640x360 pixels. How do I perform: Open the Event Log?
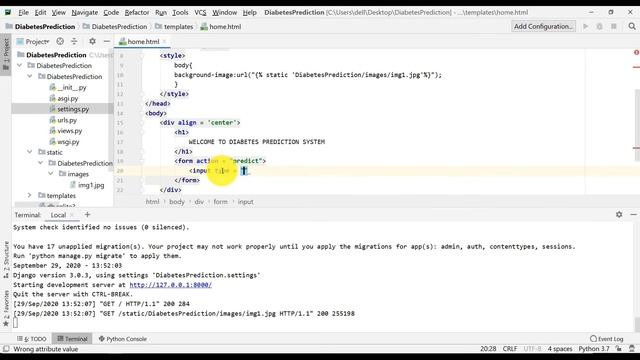(x=607, y=339)
